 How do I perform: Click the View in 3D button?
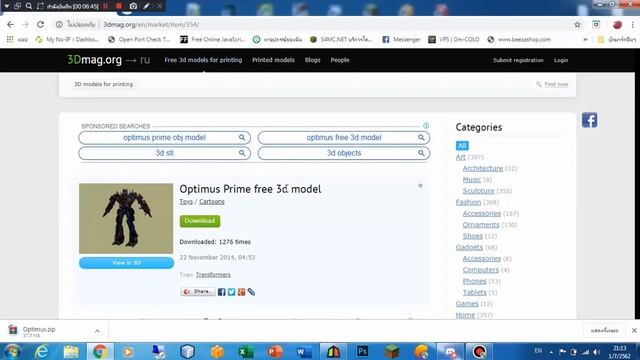(126, 263)
